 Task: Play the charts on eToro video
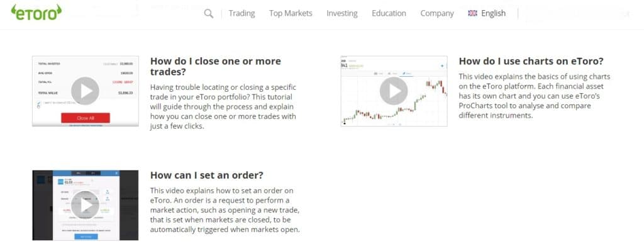coord(394,91)
